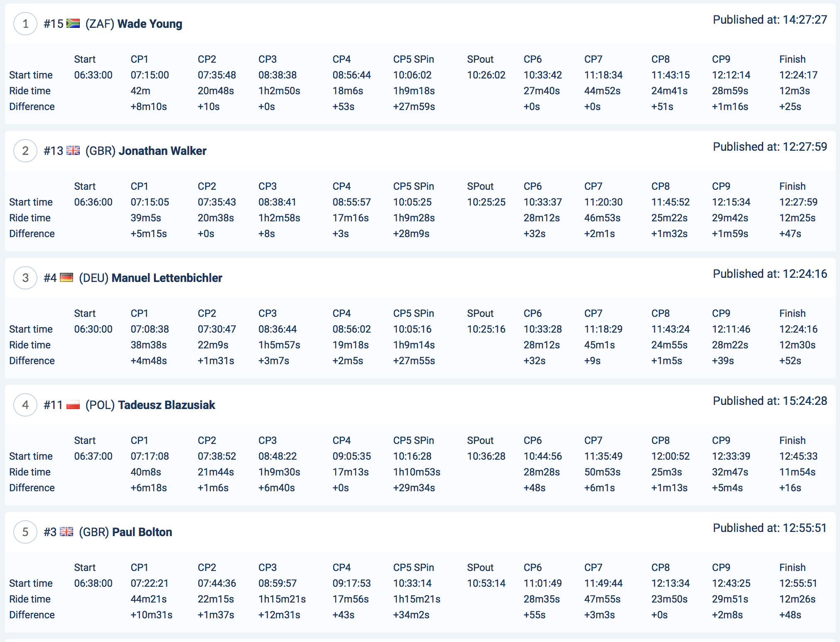Open Tadeusz Blazusiak's rider name
Viewport: 840px width, 642px height.
pyautogui.click(x=166, y=405)
